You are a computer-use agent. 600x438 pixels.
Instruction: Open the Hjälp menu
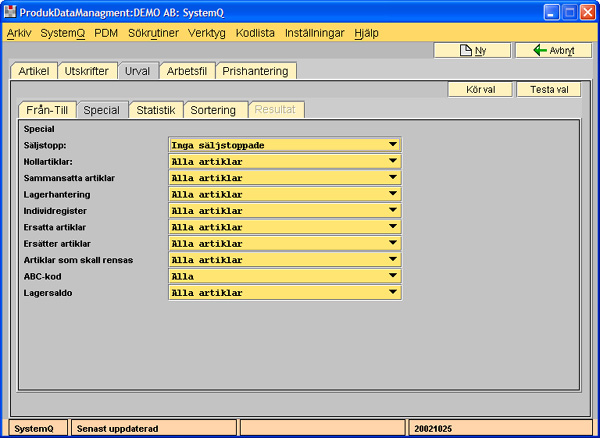tap(365, 33)
